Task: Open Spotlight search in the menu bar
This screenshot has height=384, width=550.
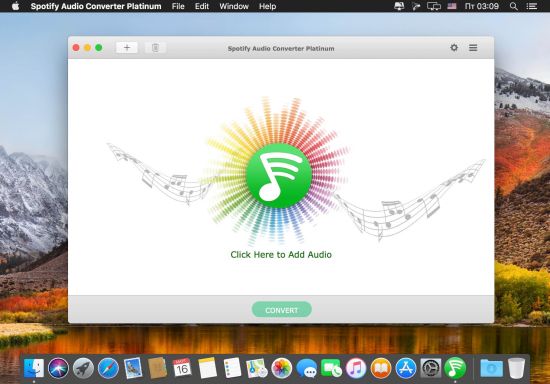Action: click(514, 6)
